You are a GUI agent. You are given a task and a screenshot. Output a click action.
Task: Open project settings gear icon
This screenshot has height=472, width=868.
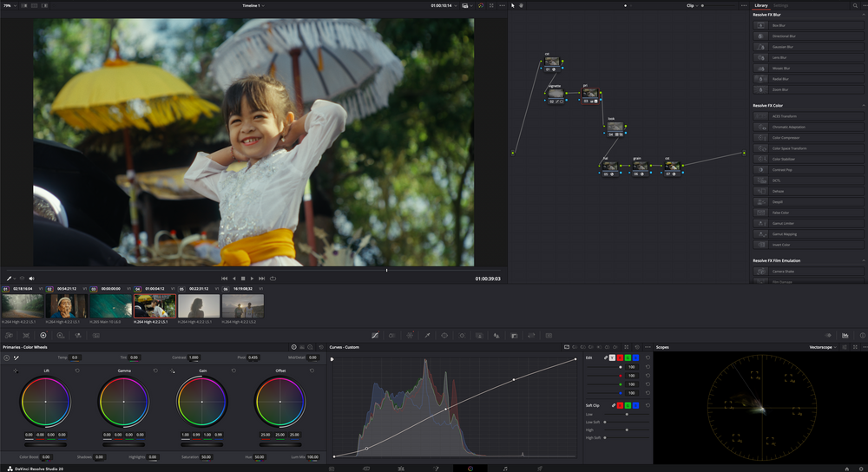pyautogui.click(x=859, y=469)
